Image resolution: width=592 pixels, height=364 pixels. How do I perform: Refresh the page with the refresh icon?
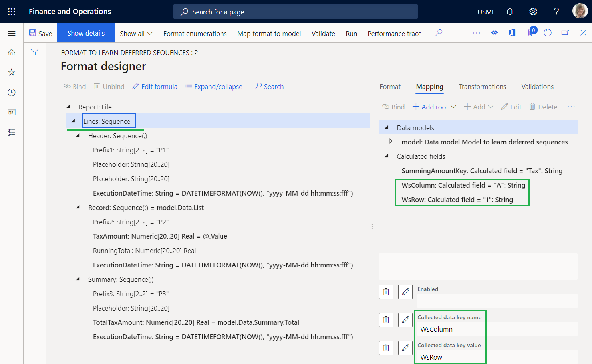pyautogui.click(x=548, y=32)
